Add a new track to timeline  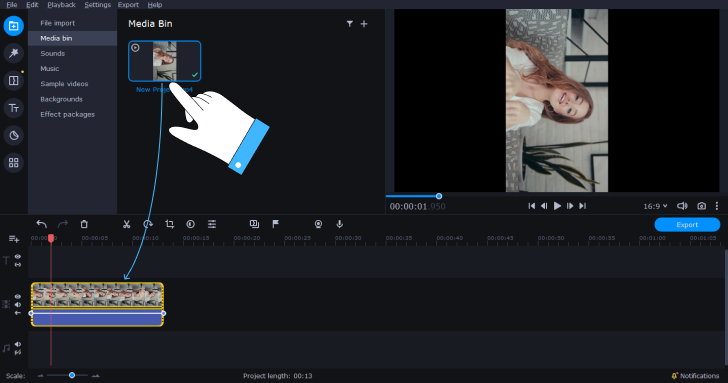point(14,239)
